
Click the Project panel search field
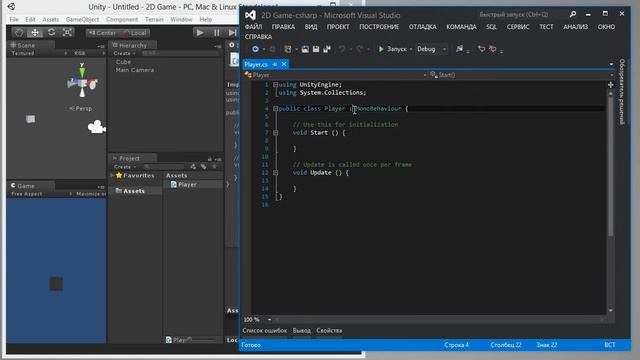164,167
